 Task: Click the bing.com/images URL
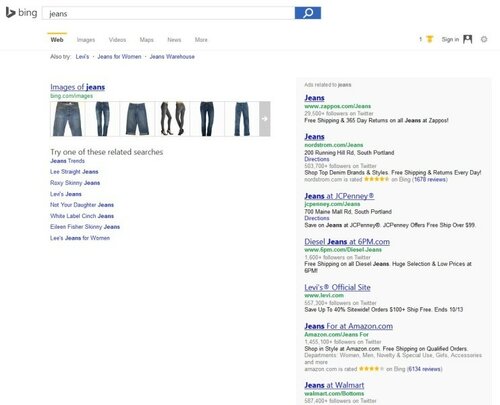tap(72, 96)
